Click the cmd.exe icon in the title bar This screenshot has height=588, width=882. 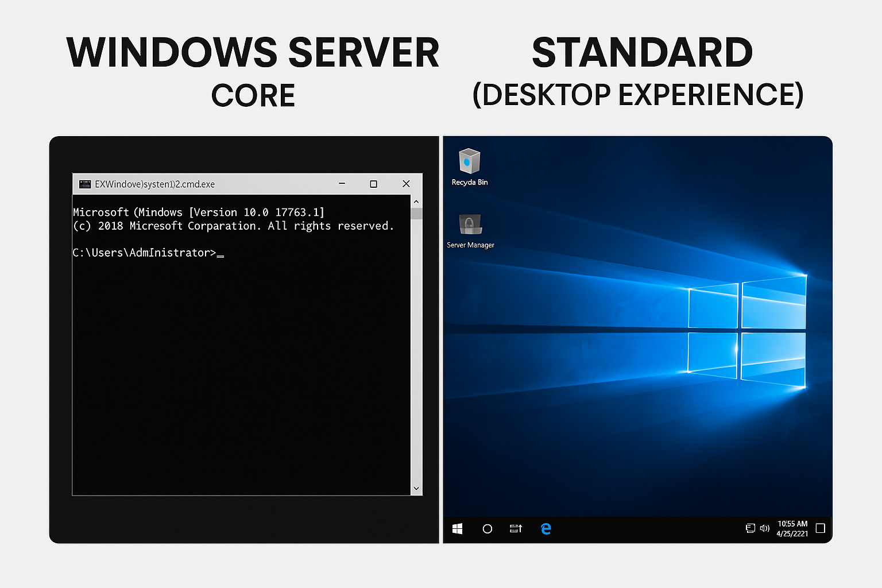pos(85,184)
